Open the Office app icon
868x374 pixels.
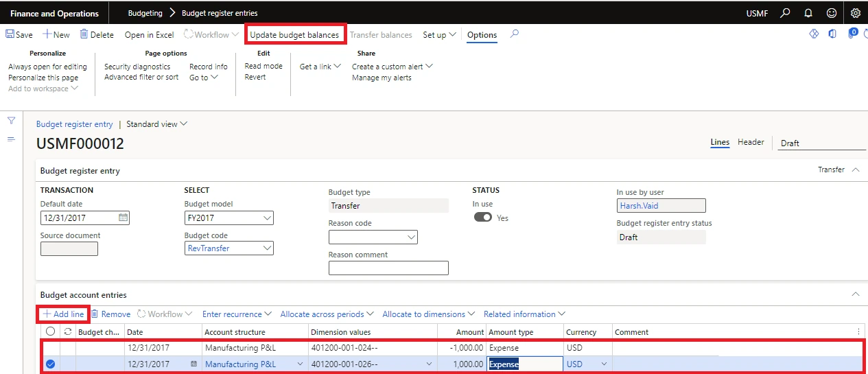(832, 34)
